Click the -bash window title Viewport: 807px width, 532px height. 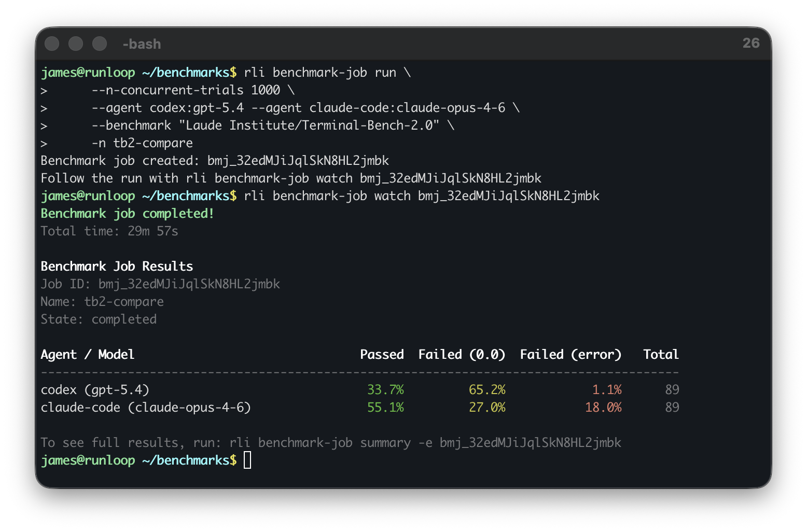(x=142, y=44)
